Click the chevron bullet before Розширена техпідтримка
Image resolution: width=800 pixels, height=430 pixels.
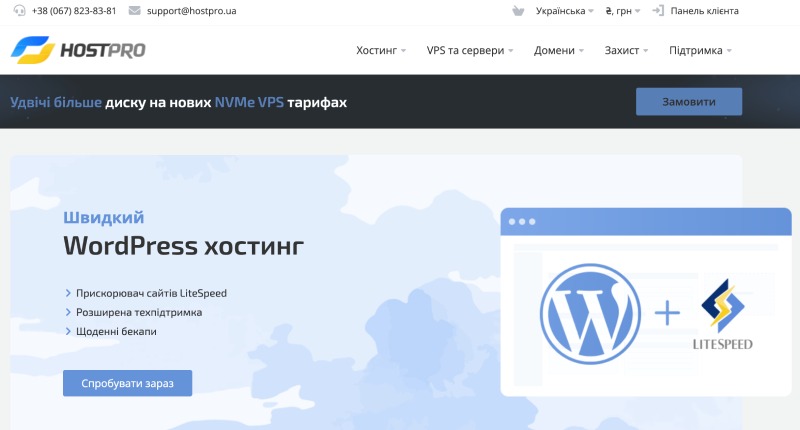tap(68, 312)
